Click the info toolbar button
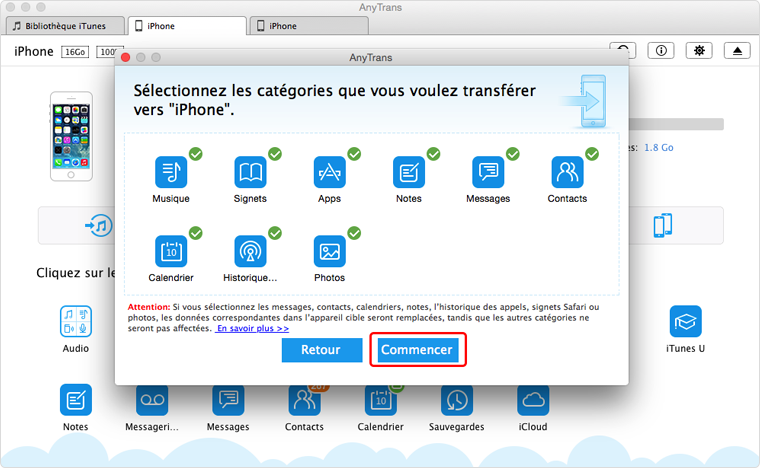This screenshot has width=760, height=468. pos(661,50)
